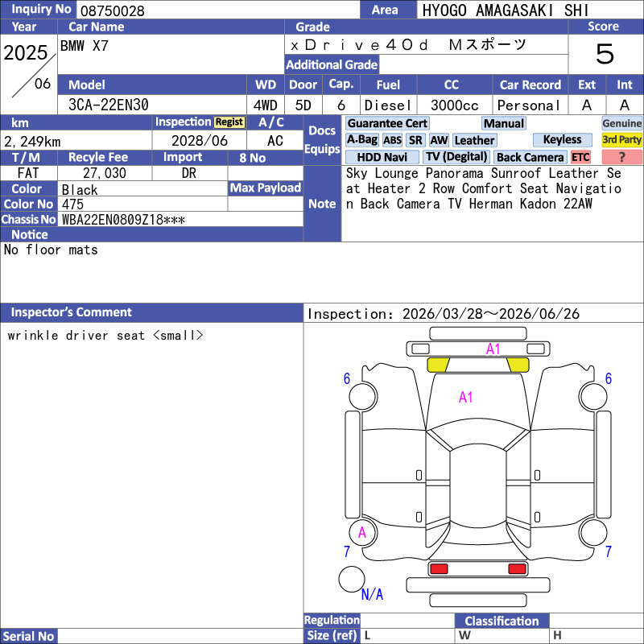Click the Guarantee Cert document badge
Image resolution: width=644 pixels, height=644 pixels.
[x=387, y=123]
